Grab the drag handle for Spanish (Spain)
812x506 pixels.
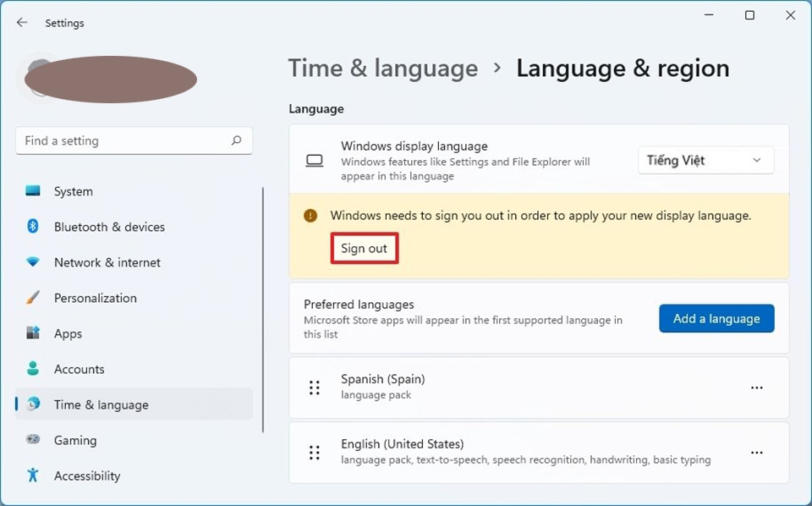315,388
